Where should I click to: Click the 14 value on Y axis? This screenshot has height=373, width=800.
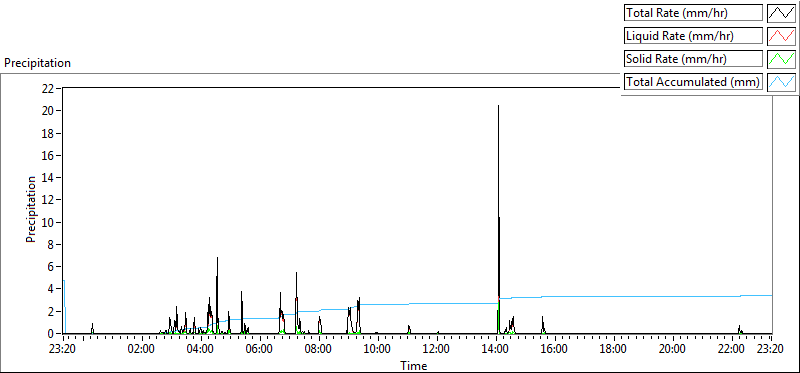pyautogui.click(x=48, y=178)
